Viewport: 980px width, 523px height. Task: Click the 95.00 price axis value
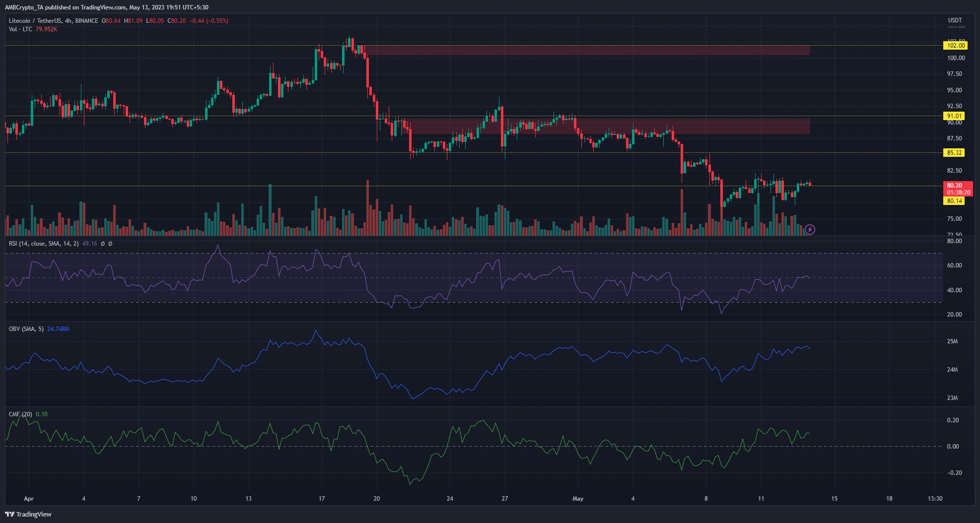coord(954,90)
